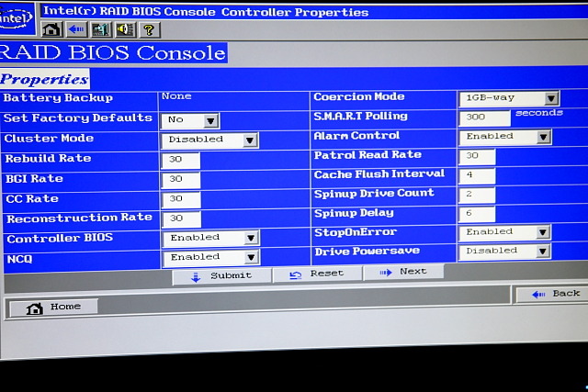Click the BGI Rate input field

[181, 180]
